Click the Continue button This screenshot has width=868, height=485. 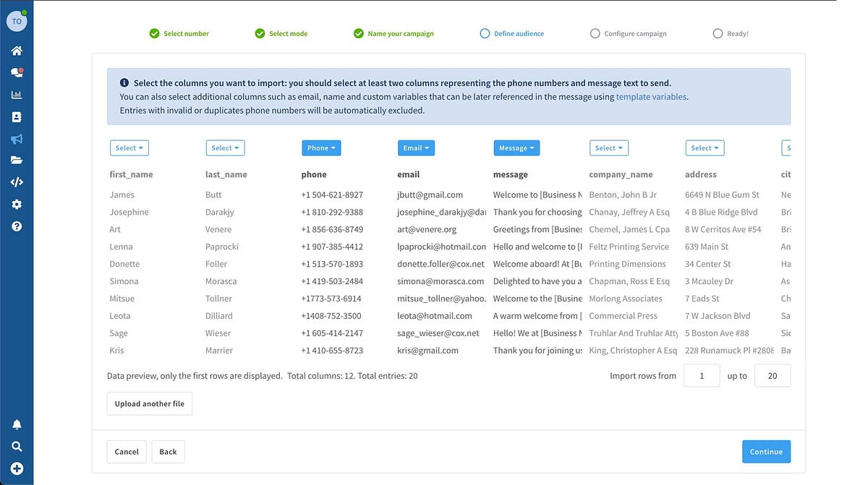point(766,452)
